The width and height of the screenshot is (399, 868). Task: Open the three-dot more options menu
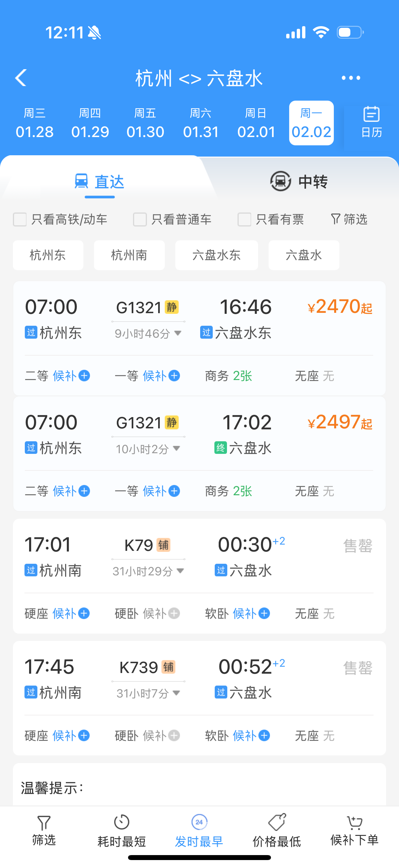350,78
